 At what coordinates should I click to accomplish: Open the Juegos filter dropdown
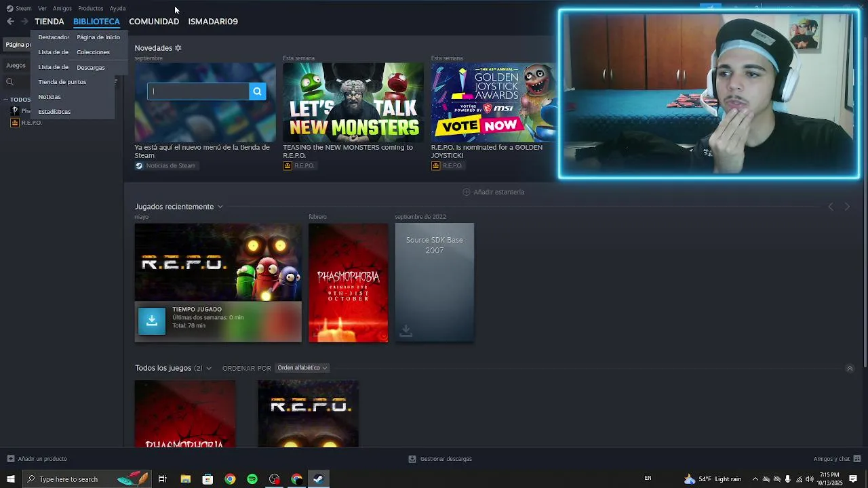(16, 66)
